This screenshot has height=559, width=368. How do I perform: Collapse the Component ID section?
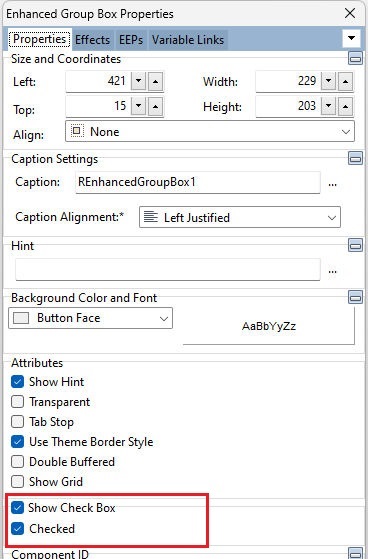[x=355, y=553]
